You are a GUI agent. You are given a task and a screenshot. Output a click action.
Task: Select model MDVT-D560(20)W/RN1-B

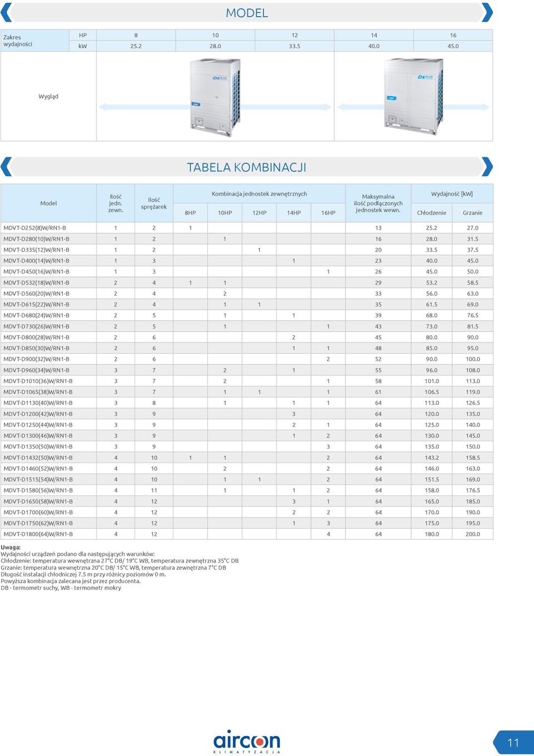pyautogui.click(x=36, y=294)
